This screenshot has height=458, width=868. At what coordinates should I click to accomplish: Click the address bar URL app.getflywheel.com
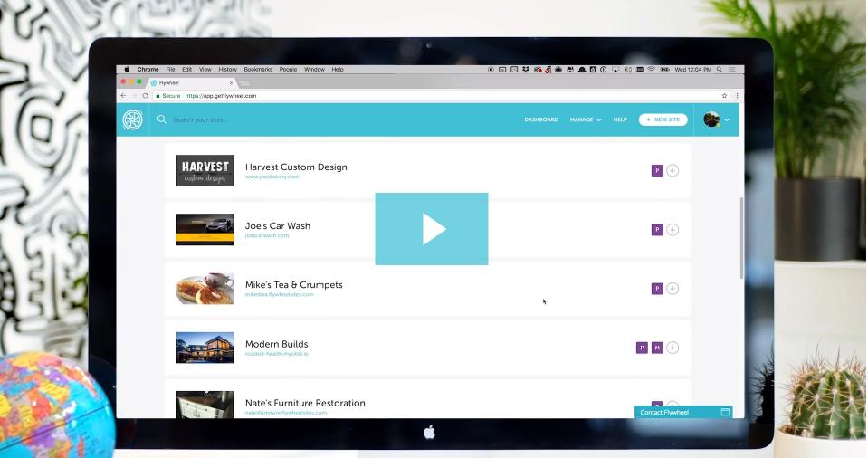(220, 96)
